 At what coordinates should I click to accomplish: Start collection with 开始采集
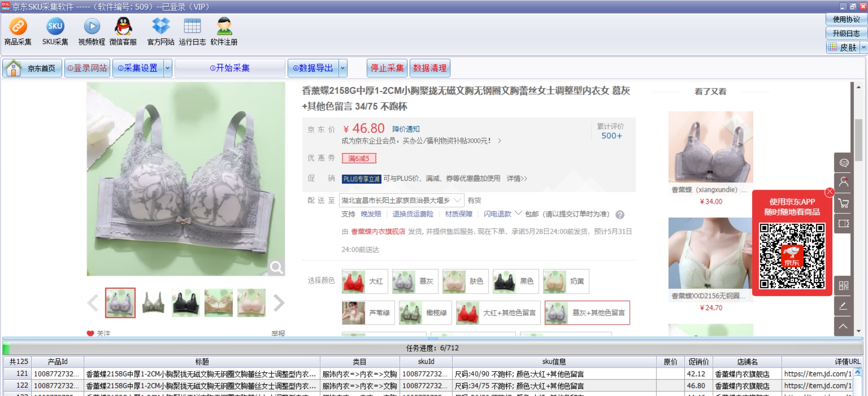point(230,68)
